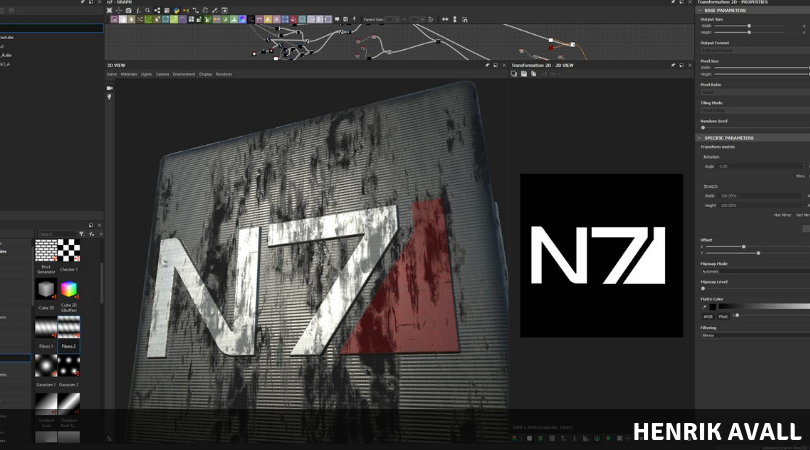The height and width of the screenshot is (450, 810).
Task: Open the Pixel Ratio dropdown
Action: point(755,92)
